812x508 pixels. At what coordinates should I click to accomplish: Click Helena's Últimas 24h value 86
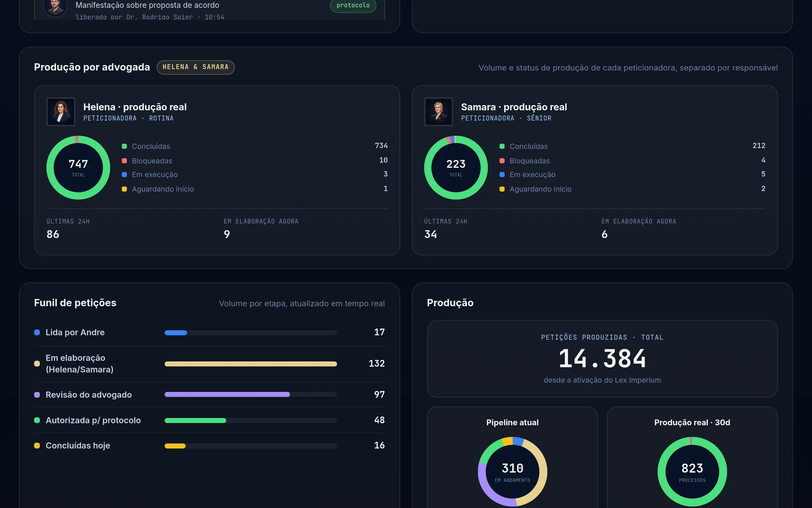tap(53, 234)
